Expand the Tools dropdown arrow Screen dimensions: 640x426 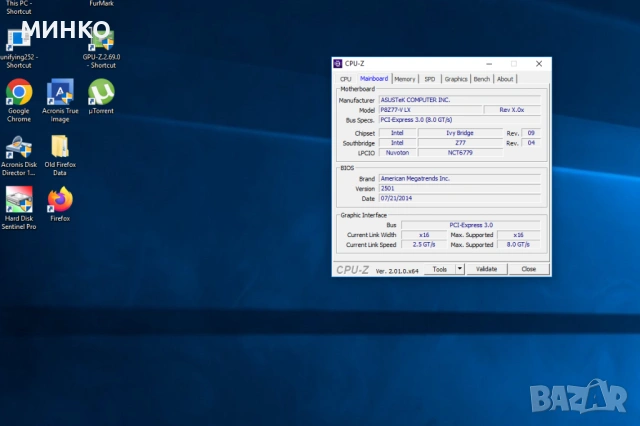coord(460,269)
